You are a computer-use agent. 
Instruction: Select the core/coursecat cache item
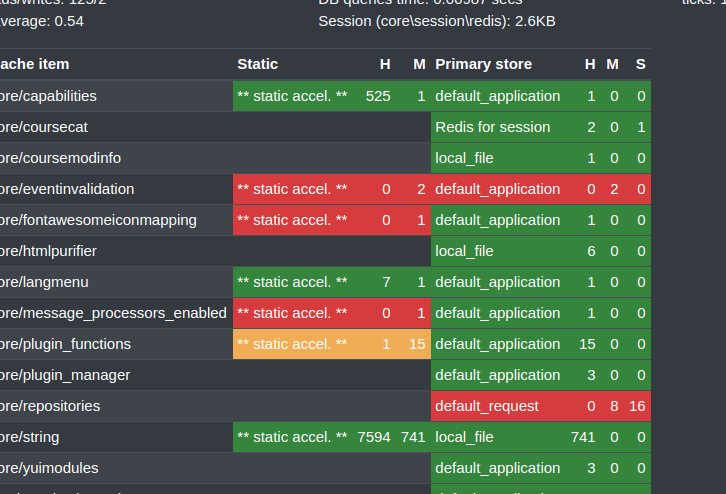point(44,127)
